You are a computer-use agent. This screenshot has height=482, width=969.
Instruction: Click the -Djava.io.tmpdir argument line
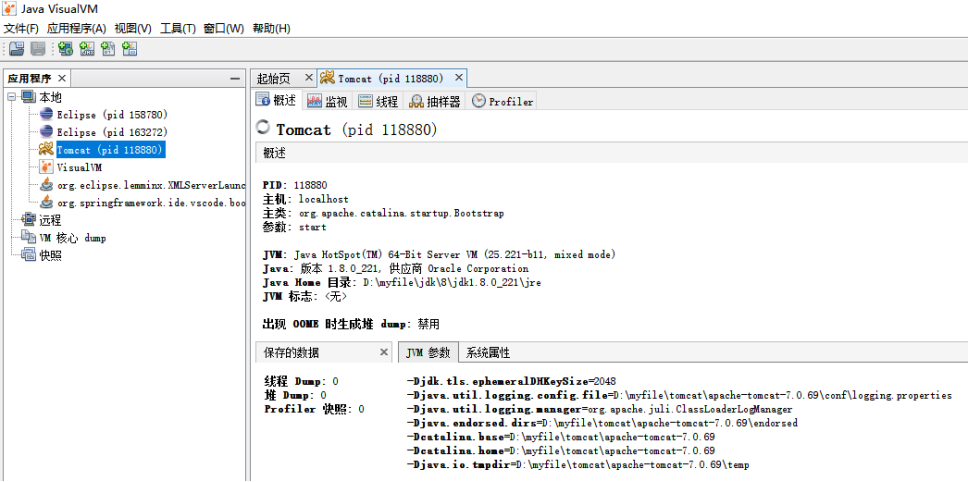tap(578, 465)
